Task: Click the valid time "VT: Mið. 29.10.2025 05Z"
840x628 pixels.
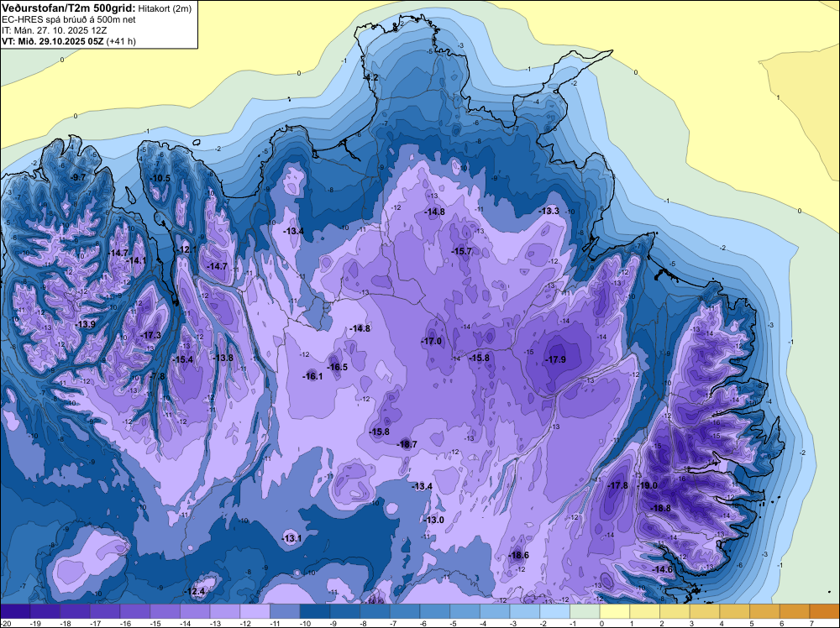Action: click(52, 41)
